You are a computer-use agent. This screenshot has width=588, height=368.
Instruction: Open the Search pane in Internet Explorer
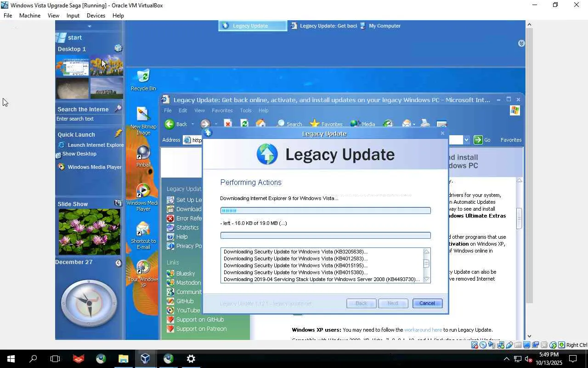click(289, 124)
